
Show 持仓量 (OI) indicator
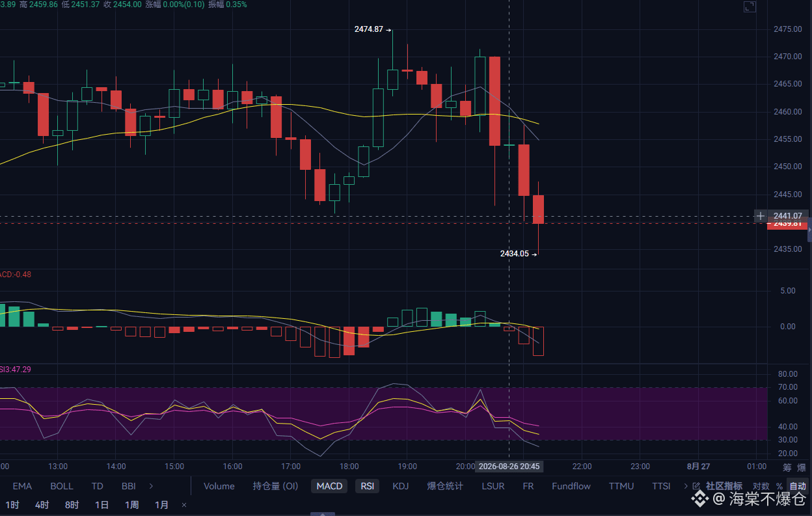coord(275,486)
